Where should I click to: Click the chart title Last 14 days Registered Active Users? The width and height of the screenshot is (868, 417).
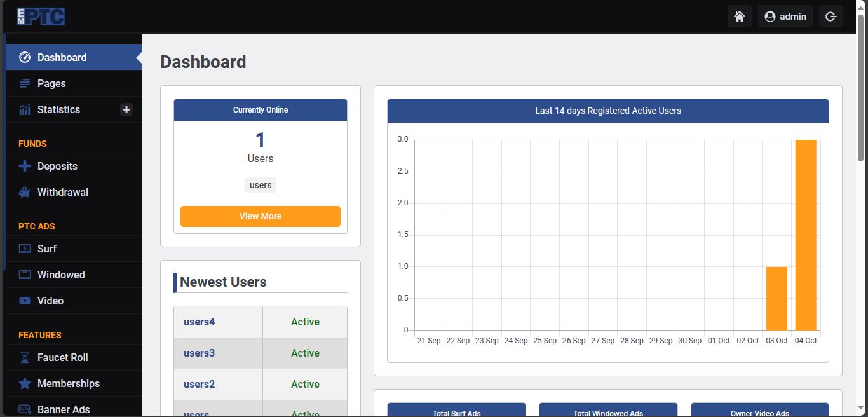[x=608, y=111]
